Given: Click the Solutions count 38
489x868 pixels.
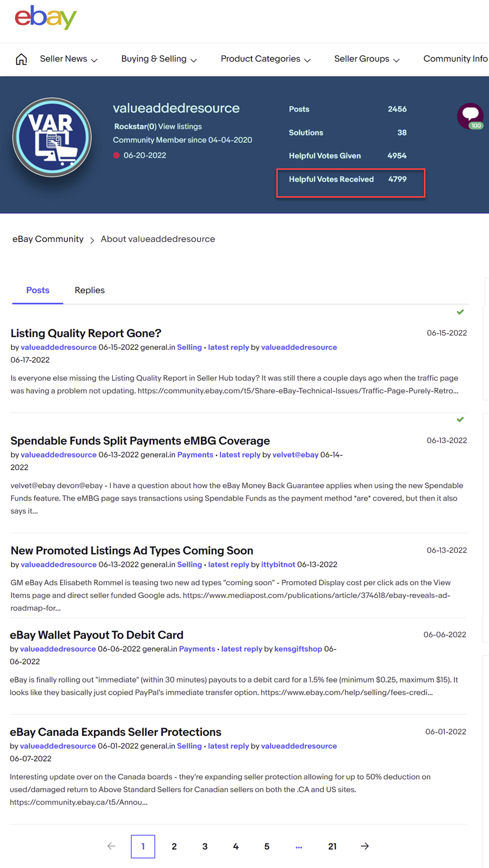Looking at the screenshot, I should pyautogui.click(x=402, y=133).
